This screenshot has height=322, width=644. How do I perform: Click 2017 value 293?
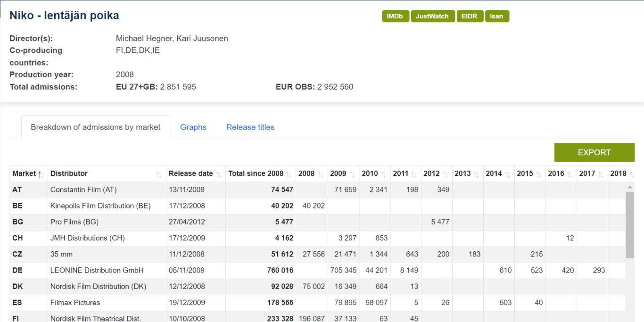599,270
